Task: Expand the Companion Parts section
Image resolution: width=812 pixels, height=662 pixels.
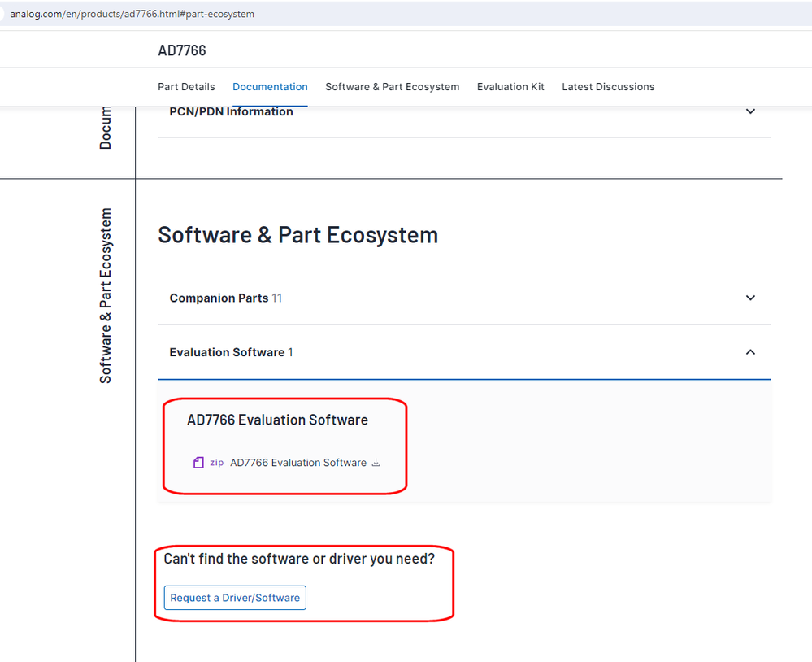Action: [x=750, y=298]
